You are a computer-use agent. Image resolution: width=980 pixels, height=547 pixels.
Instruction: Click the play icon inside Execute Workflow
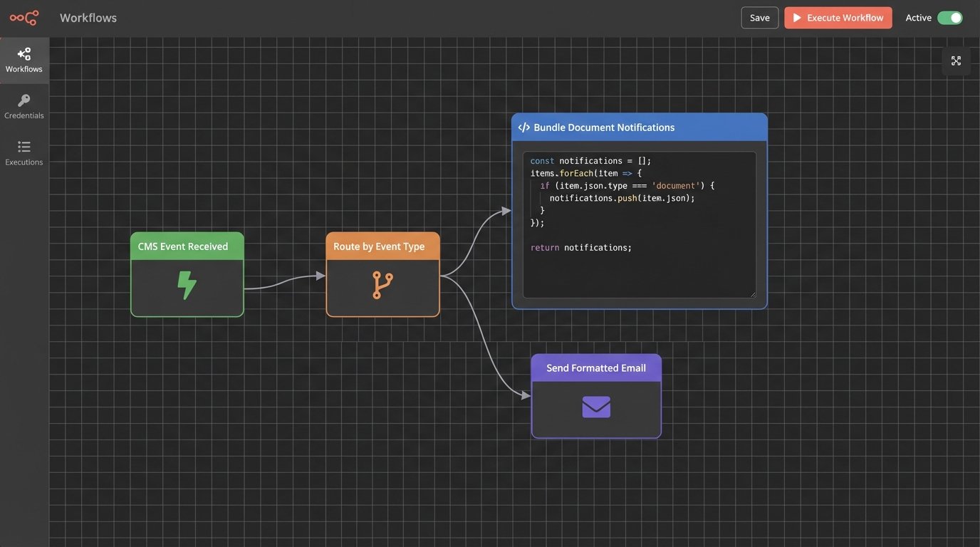click(x=796, y=17)
